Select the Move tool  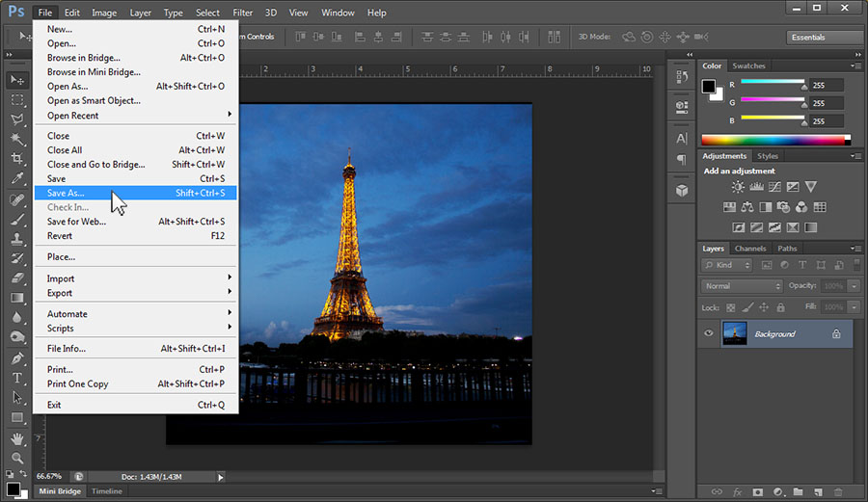16,80
